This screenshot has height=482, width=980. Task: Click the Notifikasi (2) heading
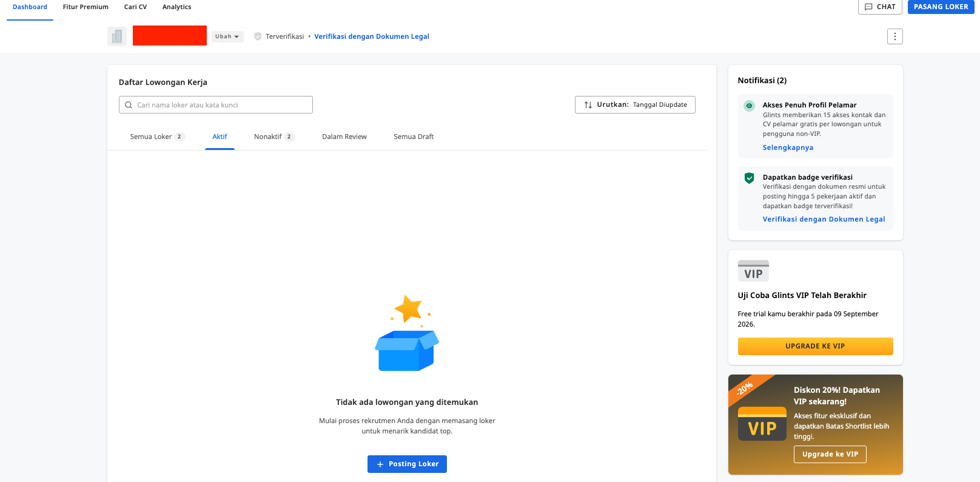tap(762, 80)
